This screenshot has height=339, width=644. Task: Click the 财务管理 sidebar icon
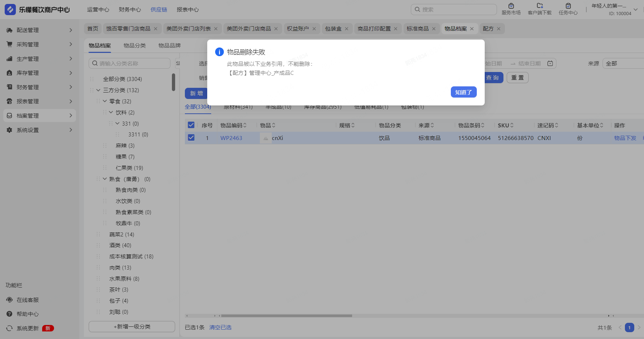(9, 87)
